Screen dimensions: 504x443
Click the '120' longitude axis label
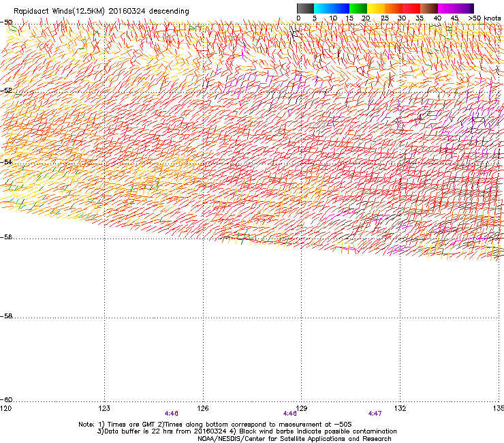tap(5, 408)
